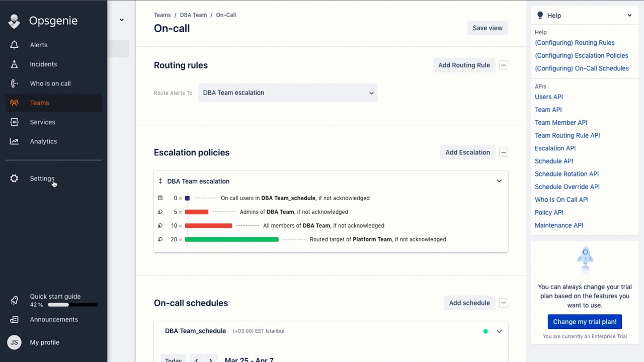Screen dimensions: 644x362
Task: Open Analytics in the sidebar menu
Action: coord(43,141)
